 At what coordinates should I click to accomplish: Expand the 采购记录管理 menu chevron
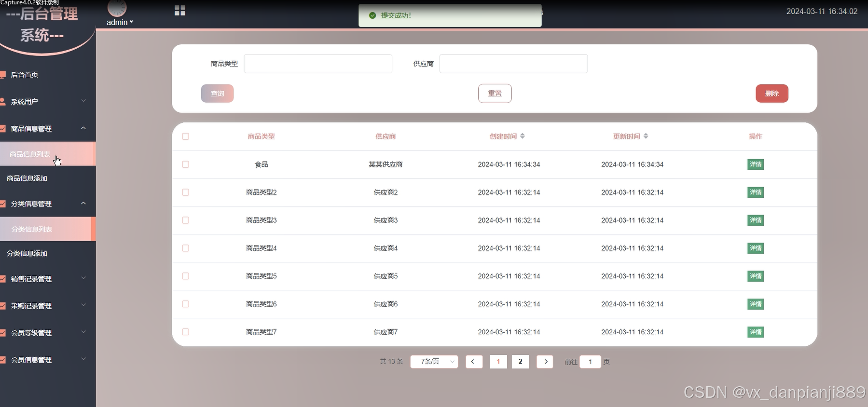tap(83, 305)
